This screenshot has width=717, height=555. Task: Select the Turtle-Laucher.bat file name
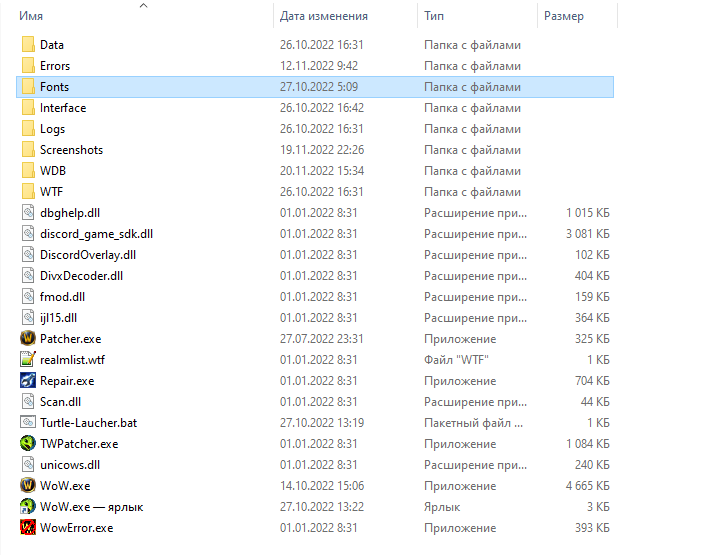[x=89, y=423]
